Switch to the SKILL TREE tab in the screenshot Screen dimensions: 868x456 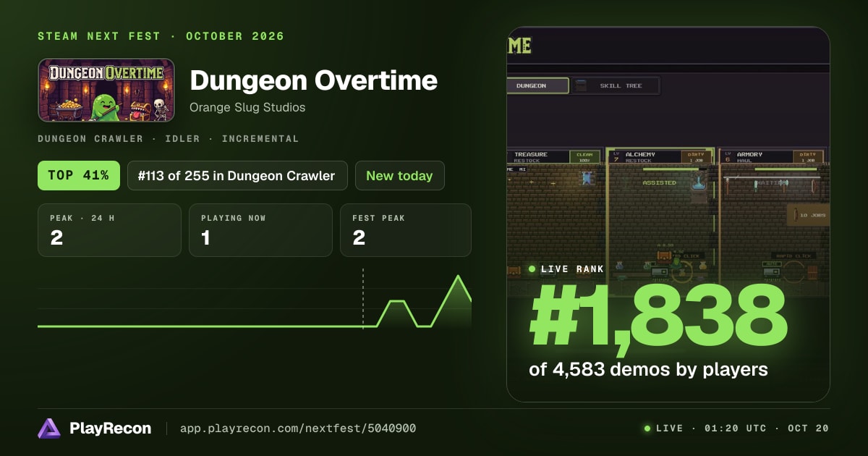(616, 85)
